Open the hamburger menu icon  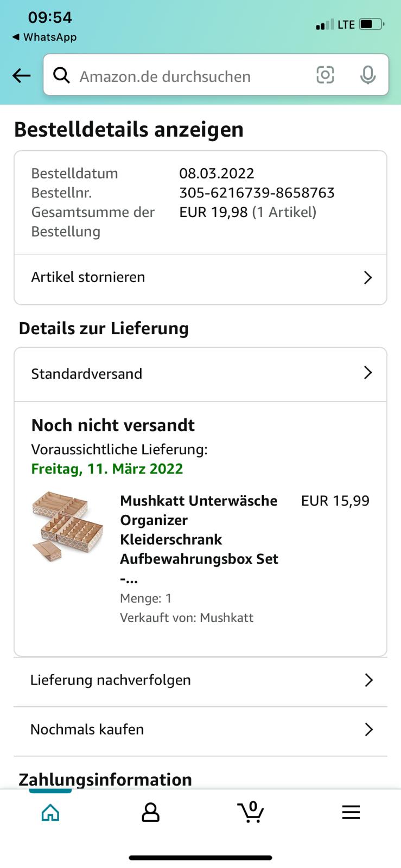click(351, 812)
